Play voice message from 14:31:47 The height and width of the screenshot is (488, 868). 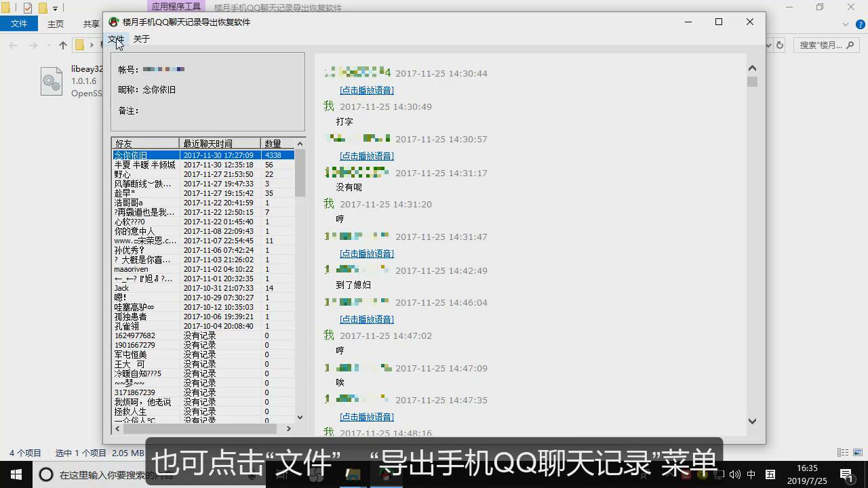367,253
